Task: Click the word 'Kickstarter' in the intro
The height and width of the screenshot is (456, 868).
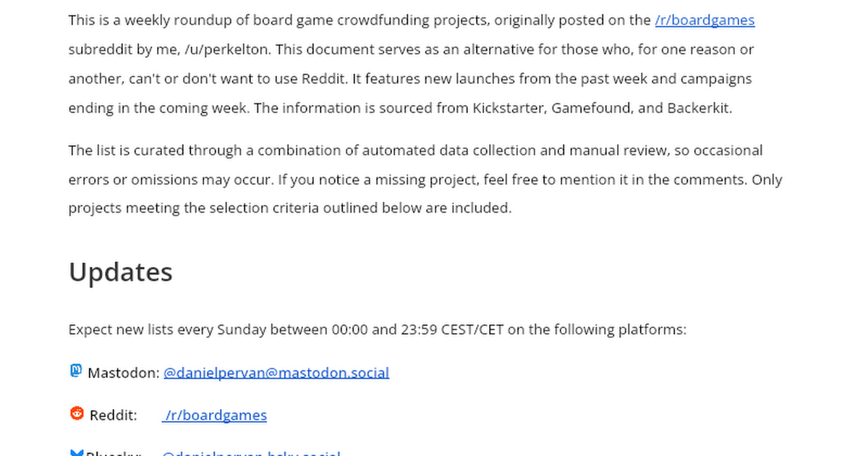Action: coord(508,109)
